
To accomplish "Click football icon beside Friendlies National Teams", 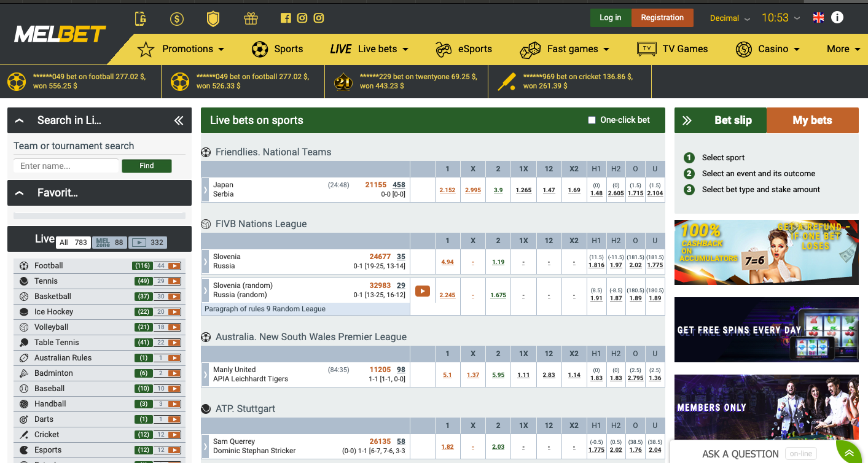I will tap(206, 152).
